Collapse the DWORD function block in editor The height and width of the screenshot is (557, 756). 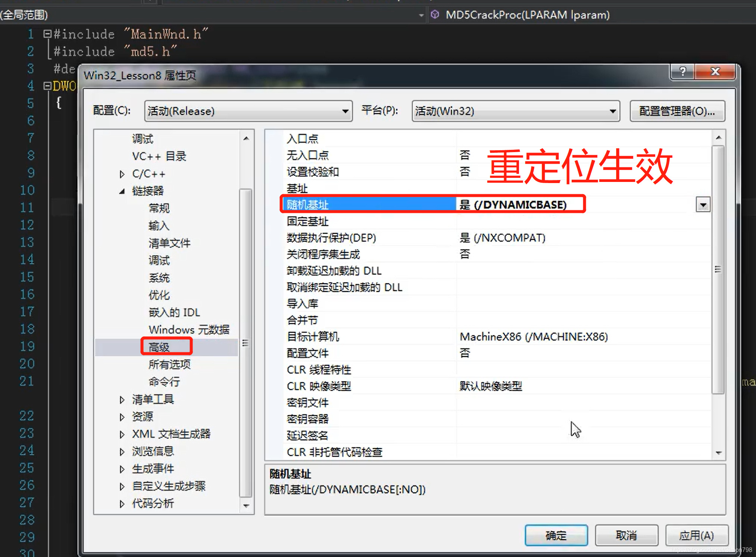coord(47,86)
